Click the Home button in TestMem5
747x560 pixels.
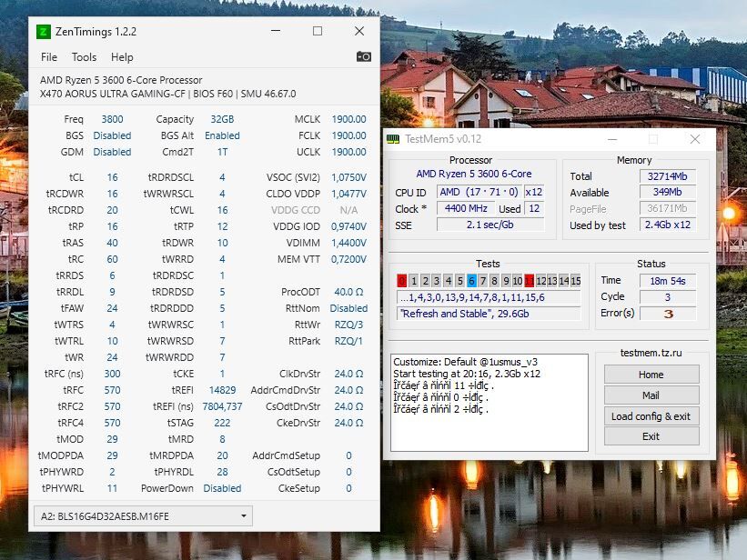(651, 375)
